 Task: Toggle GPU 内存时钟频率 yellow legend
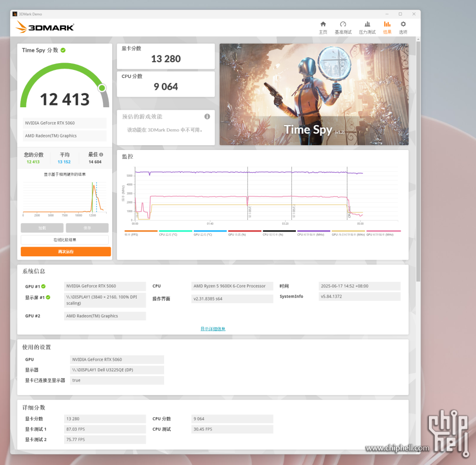(348, 232)
